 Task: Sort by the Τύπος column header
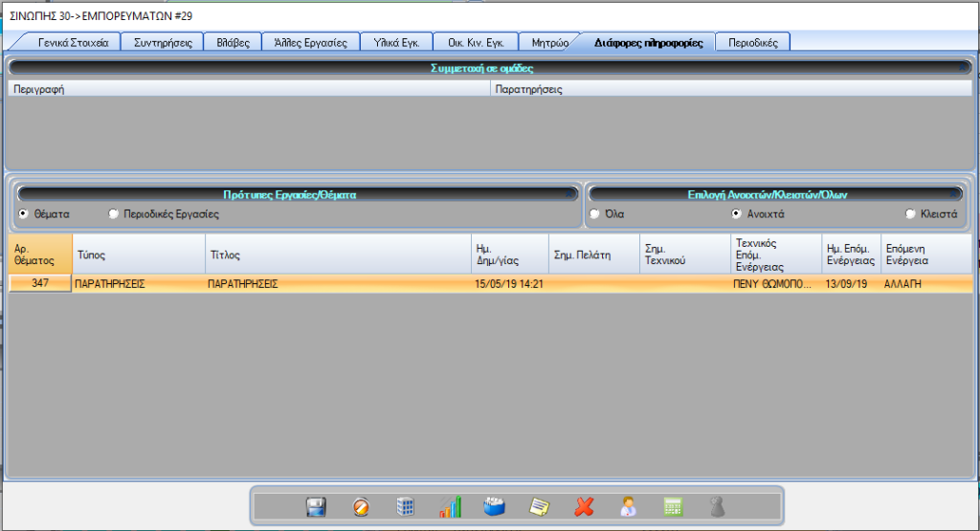pos(138,255)
